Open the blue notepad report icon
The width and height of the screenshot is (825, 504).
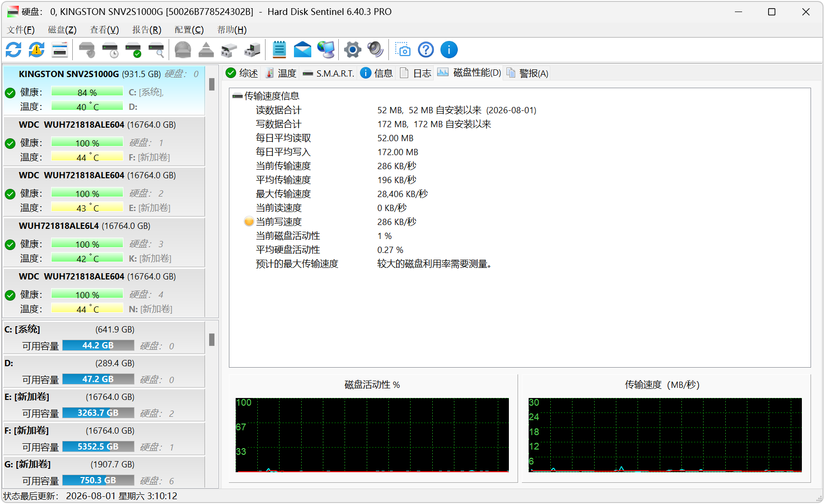[x=279, y=50]
